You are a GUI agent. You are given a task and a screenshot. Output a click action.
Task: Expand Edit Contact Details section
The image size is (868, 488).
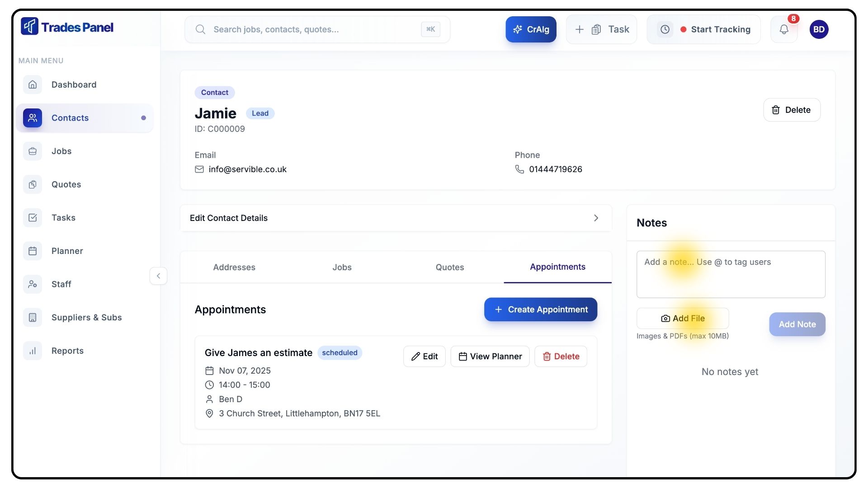[396, 218]
